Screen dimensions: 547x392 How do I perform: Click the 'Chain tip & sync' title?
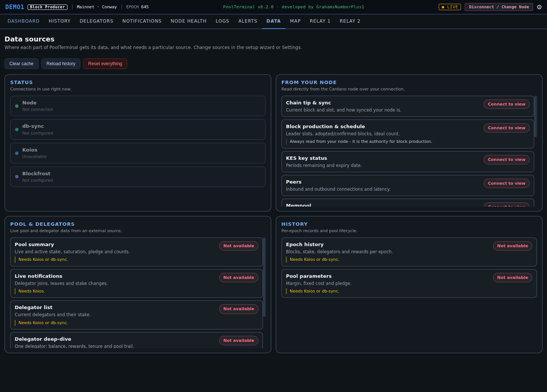pyautogui.click(x=309, y=103)
